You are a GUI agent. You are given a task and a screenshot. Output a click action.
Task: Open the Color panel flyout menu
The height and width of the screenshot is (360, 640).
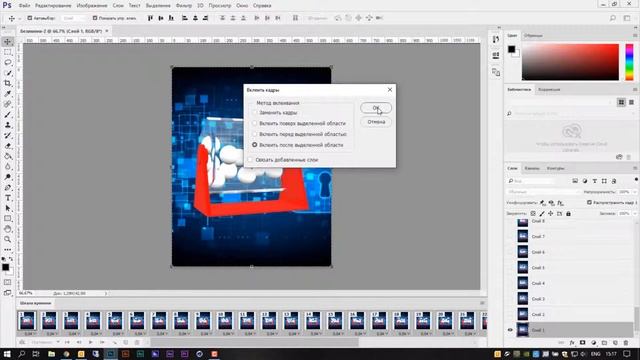pyautogui.click(x=635, y=36)
